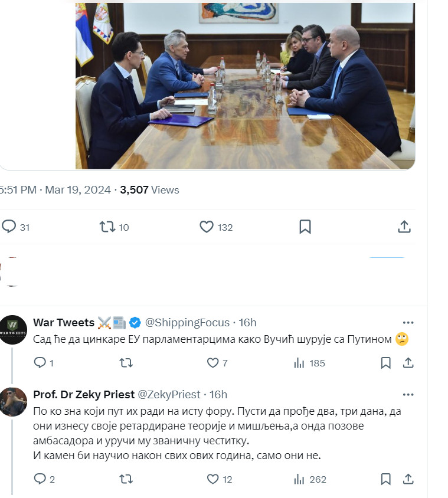Reply to the main tweet with 31 replies
Viewport: 448px width, 498px height.
tap(9, 227)
